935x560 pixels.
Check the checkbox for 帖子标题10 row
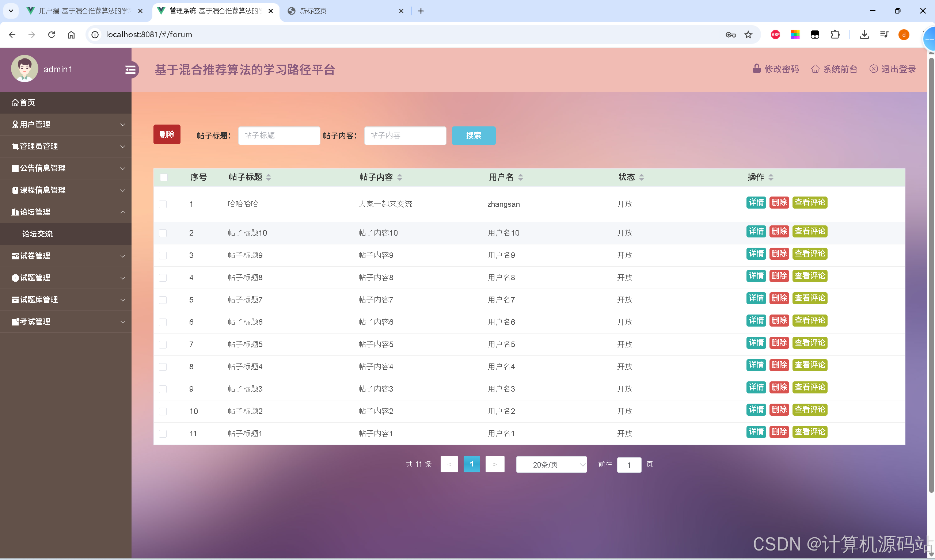point(163,233)
